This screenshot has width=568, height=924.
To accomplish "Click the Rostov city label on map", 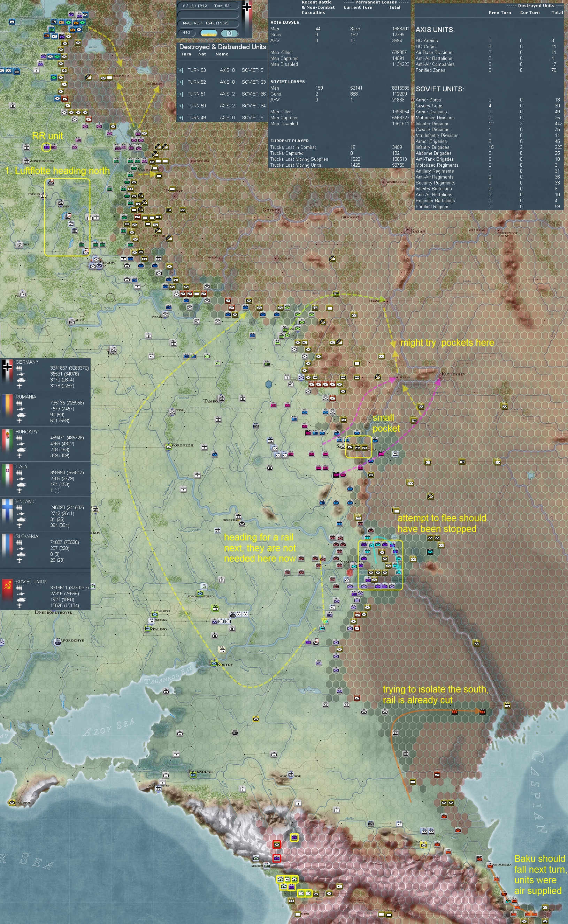I will (225, 664).
